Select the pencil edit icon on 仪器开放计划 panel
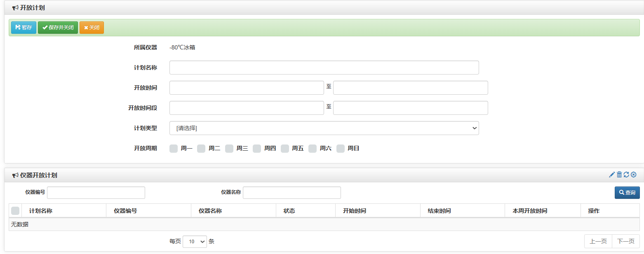 point(612,175)
